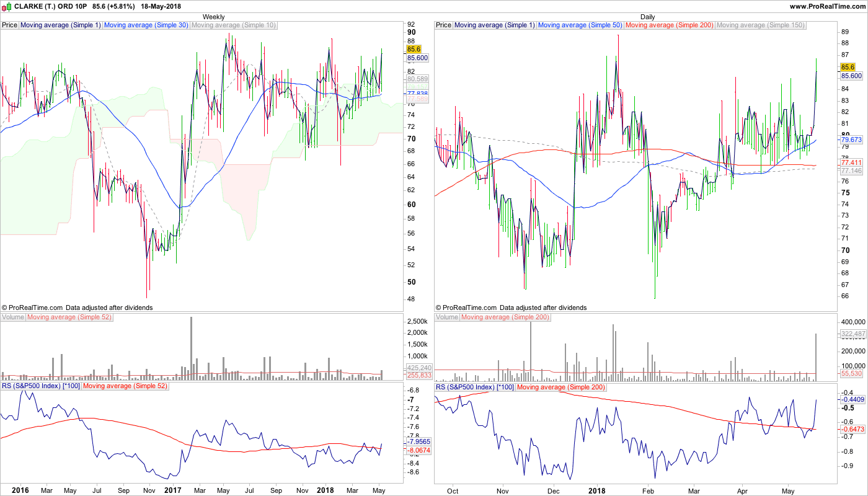Click the Oct label on the Daily time axis
This screenshot has height=496, width=868.
[x=453, y=490]
